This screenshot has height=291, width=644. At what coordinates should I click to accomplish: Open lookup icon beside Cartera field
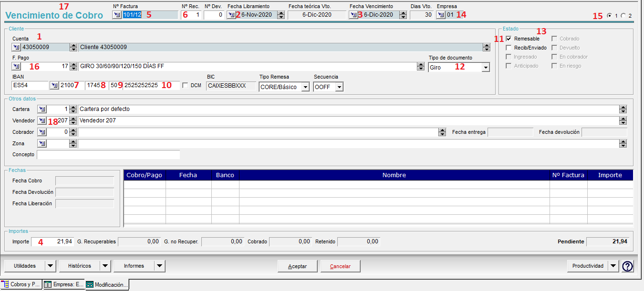pyautogui.click(x=42, y=109)
